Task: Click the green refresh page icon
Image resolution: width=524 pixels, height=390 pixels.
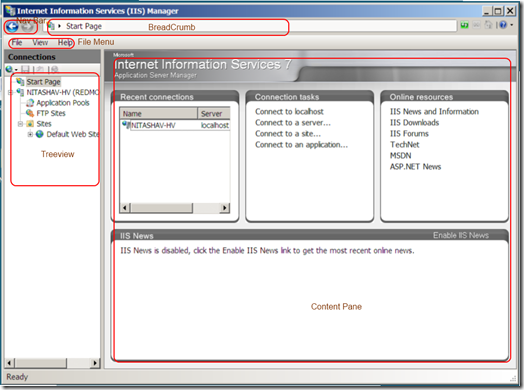Action: (465, 25)
